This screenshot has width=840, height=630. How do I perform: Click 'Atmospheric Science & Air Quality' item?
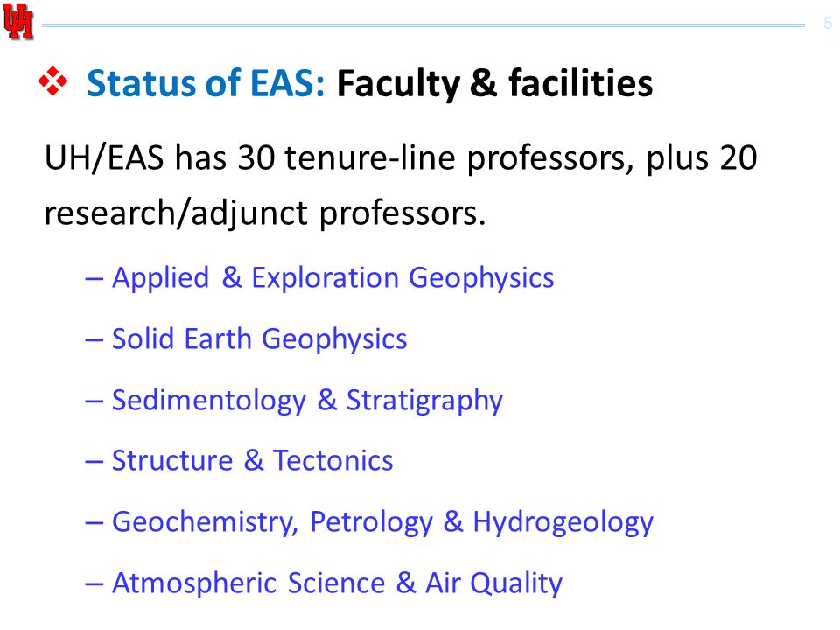click(x=337, y=584)
